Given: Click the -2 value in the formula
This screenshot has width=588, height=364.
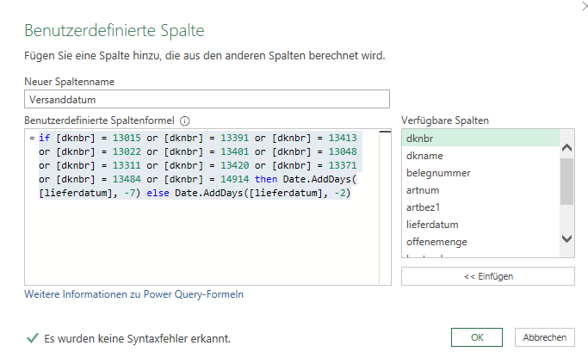Looking at the screenshot, I should (x=341, y=193).
